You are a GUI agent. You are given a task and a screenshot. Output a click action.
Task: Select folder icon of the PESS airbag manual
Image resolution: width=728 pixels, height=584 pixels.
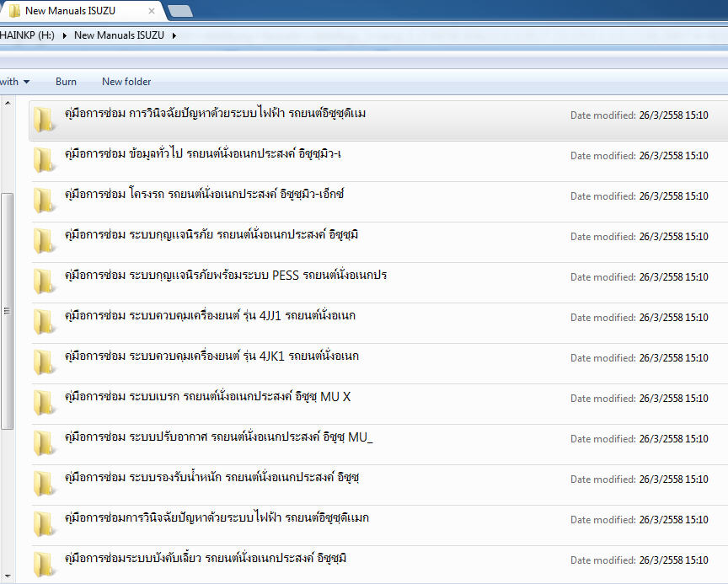pyautogui.click(x=44, y=281)
